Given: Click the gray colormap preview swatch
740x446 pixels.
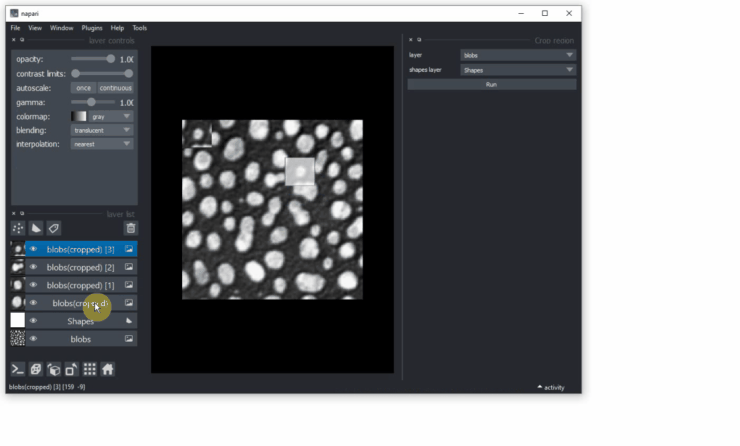Looking at the screenshot, I should pos(79,117).
